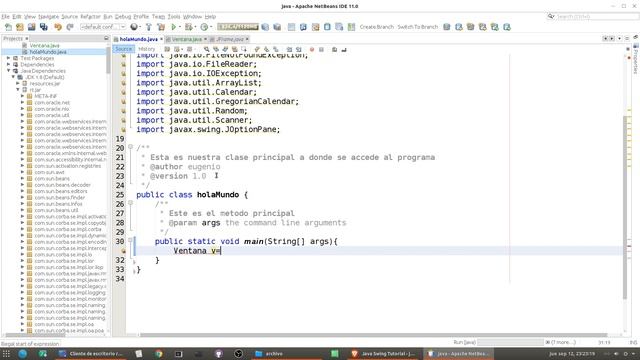
Task: Open the File menu
Action: pyautogui.click(x=5, y=16)
